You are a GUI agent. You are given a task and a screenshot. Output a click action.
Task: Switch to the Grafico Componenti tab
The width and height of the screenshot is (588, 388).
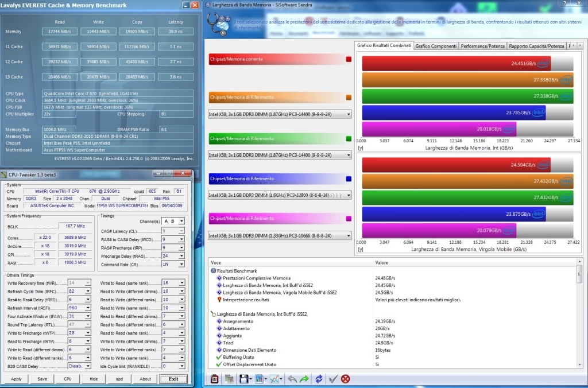pyautogui.click(x=436, y=46)
